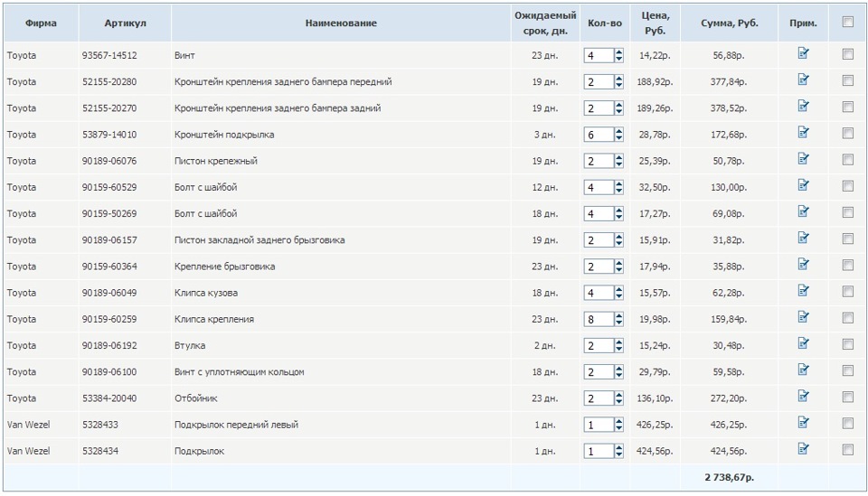
Task: Open note for Отбойник row
Action: (803, 397)
